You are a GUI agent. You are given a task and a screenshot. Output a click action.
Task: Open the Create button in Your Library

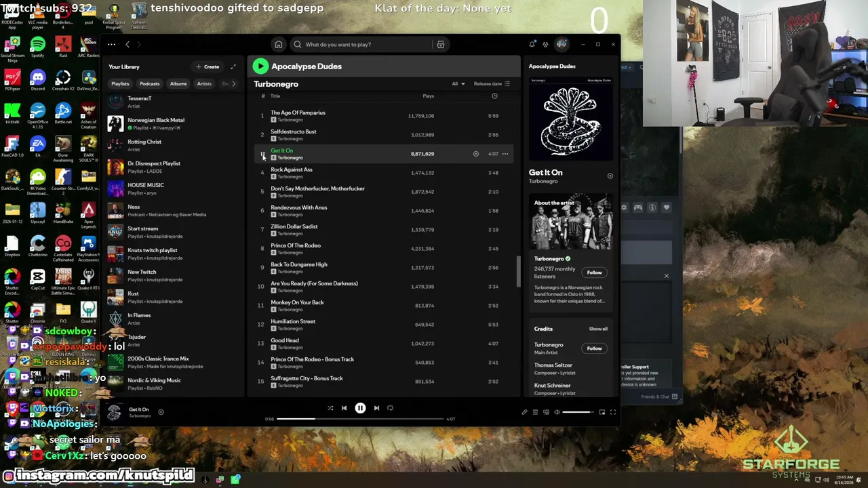click(x=208, y=66)
